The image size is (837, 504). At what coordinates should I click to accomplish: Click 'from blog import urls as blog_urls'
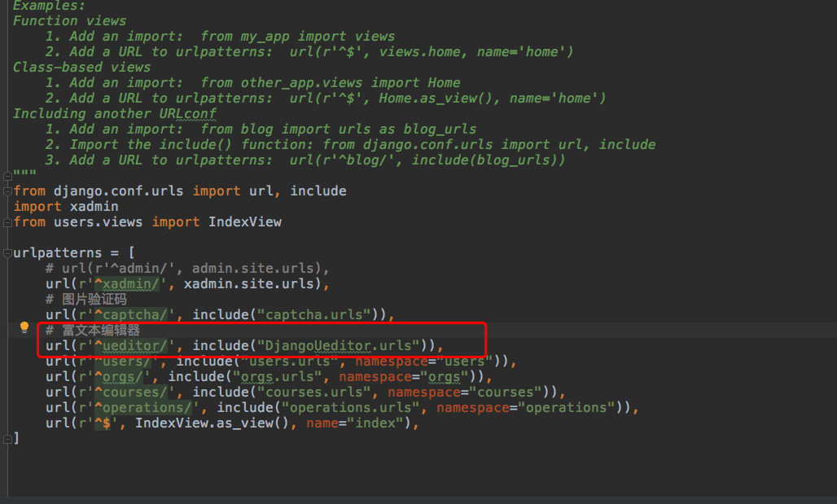(339, 129)
